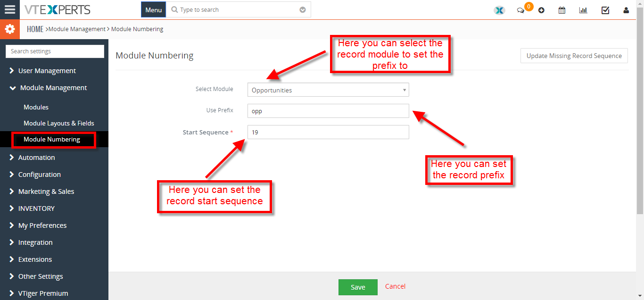Open the search bar dropdown arrow
The width and height of the screenshot is (644, 300).
[303, 9]
